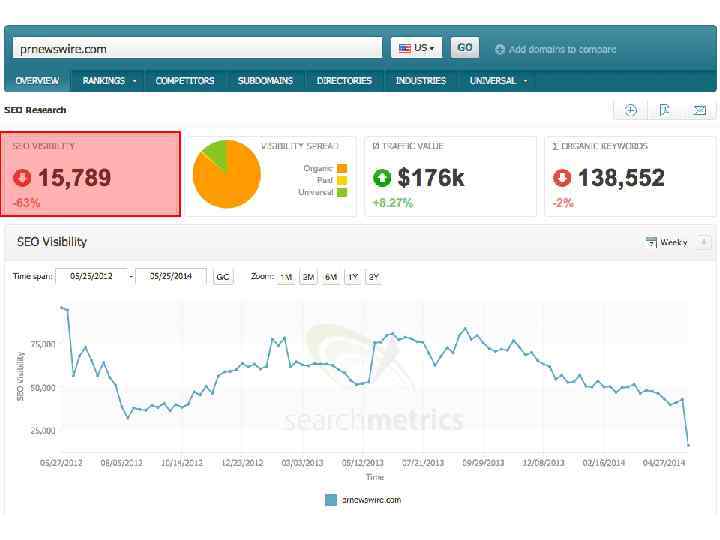Set chart zoom to 1Y

353,277
